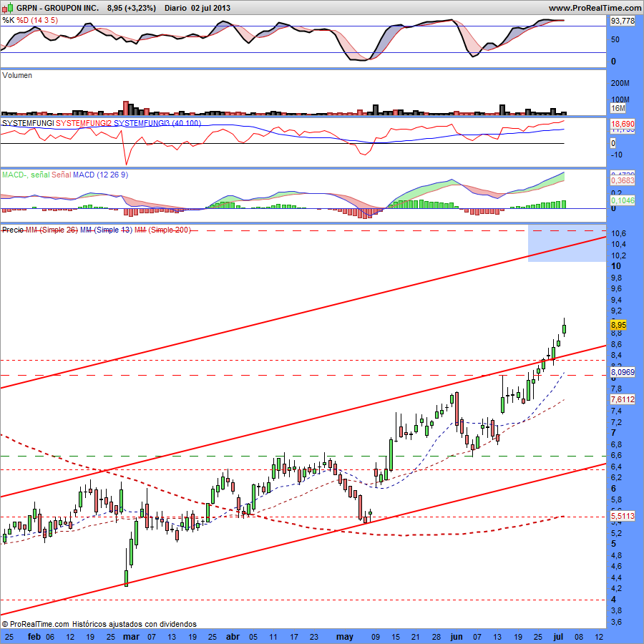This screenshot has height=644, width=644.
Task: Click the 16M volume value label
Action: (618, 109)
